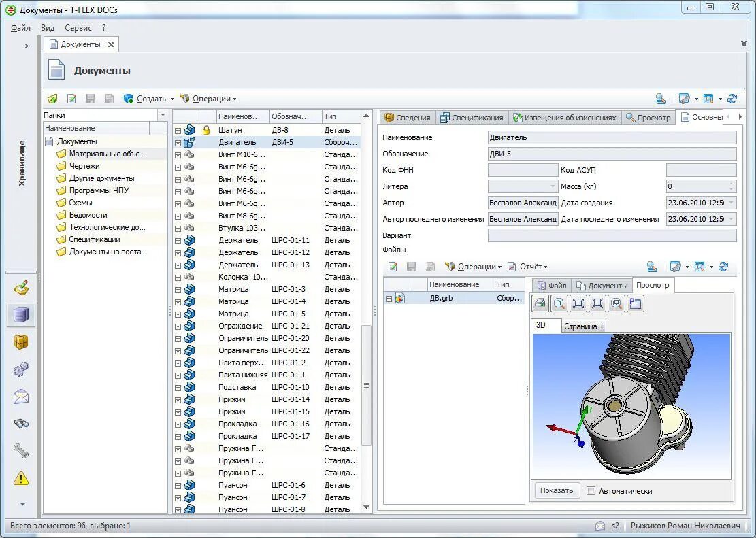Click the fit-to-window icon in preview toolbar

coord(578,303)
